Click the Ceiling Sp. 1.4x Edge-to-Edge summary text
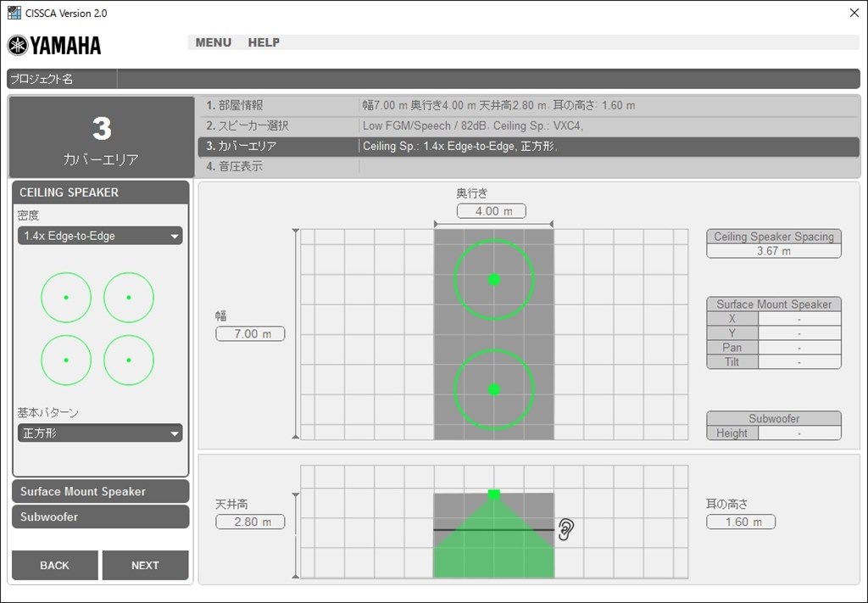Screen dimensions: 868x603 (460, 146)
